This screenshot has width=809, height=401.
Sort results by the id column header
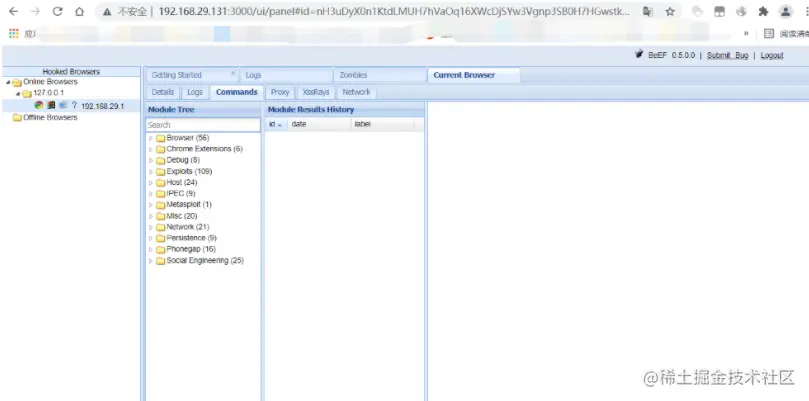tap(276, 124)
